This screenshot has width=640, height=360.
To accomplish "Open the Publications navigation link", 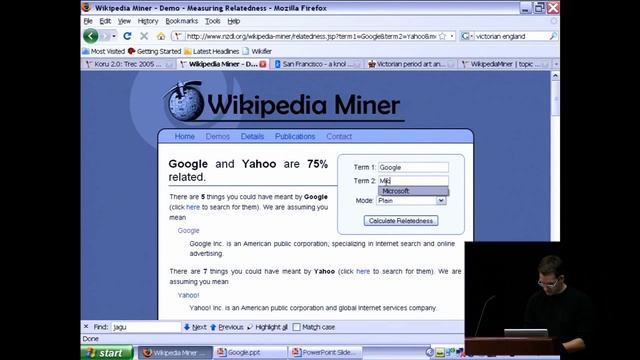I will (x=295, y=136).
